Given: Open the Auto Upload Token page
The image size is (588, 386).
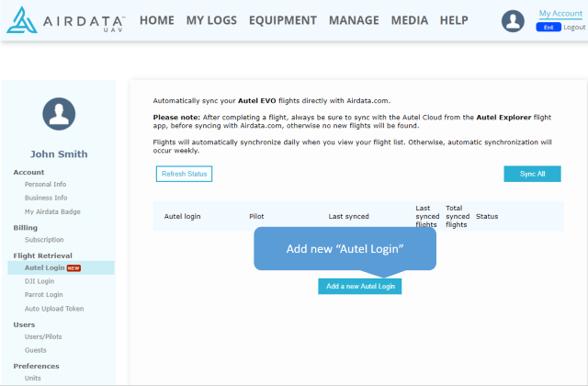Looking at the screenshot, I should tap(54, 309).
